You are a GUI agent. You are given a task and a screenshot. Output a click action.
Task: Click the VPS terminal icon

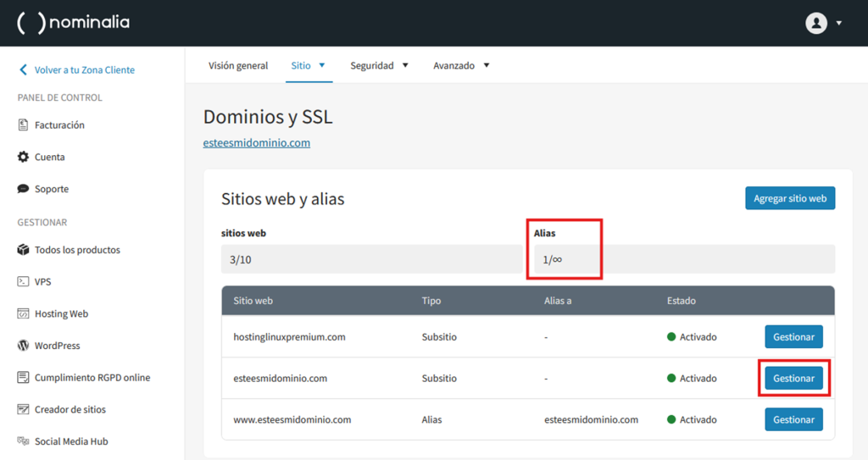(x=23, y=282)
